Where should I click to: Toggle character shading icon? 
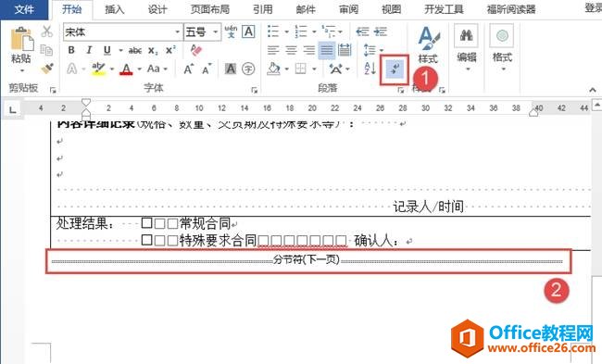pyautogui.click(x=231, y=69)
